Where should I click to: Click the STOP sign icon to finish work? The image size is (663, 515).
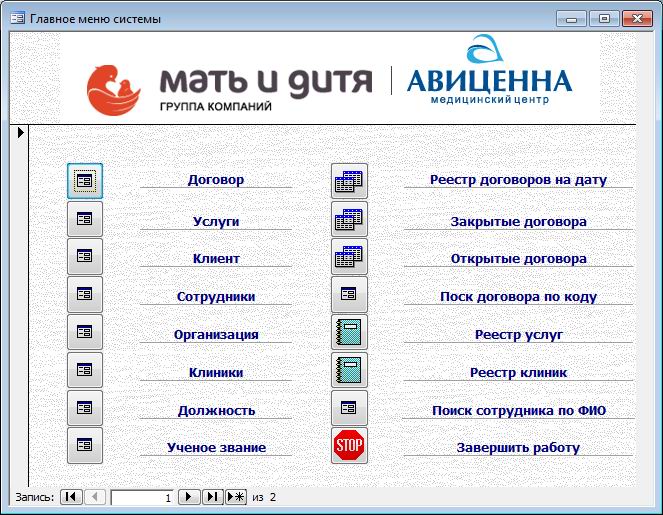[x=349, y=445]
